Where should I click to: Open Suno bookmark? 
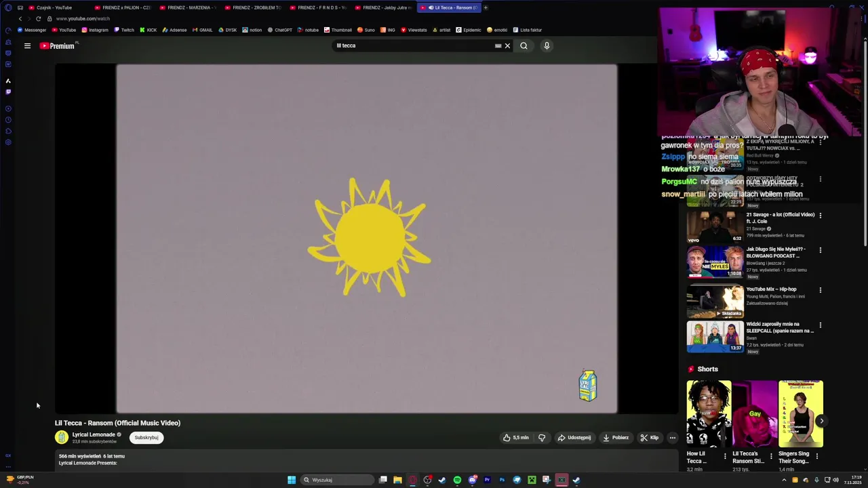point(366,30)
